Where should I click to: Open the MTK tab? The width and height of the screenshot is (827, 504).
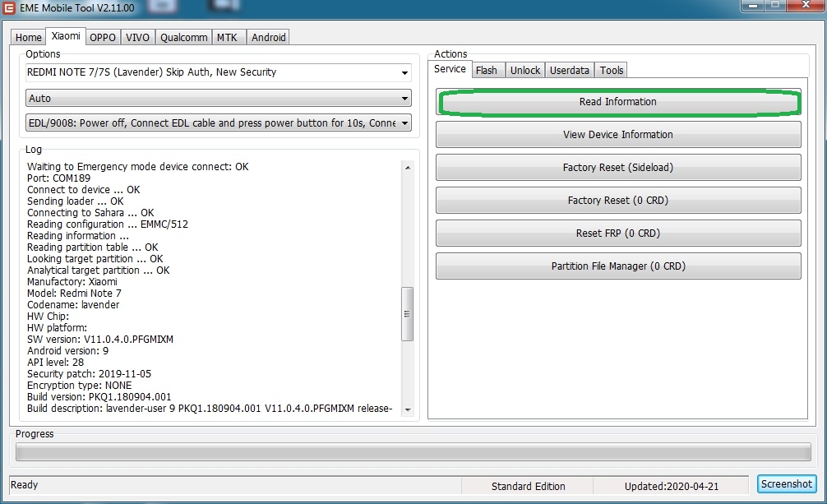[228, 38]
